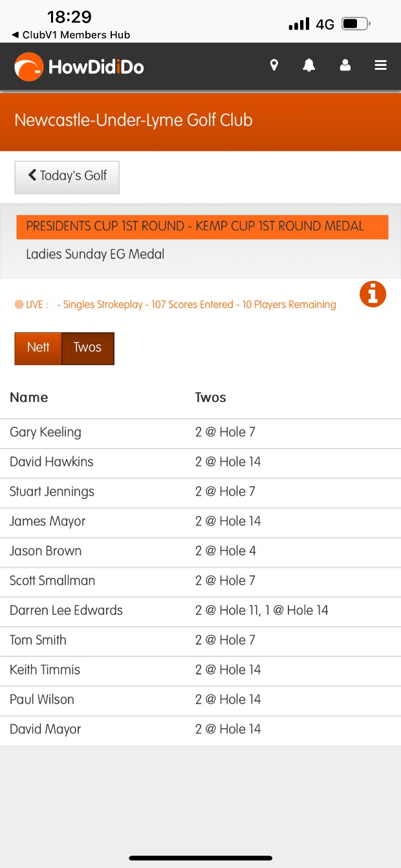Image resolution: width=401 pixels, height=868 pixels.
Task: Open the user profile icon
Action: 345,65
